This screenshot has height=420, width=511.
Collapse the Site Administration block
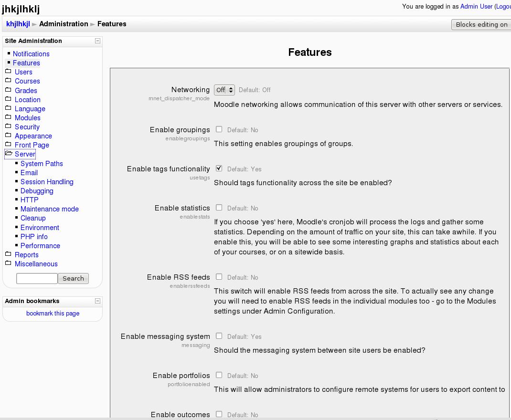[97, 41]
